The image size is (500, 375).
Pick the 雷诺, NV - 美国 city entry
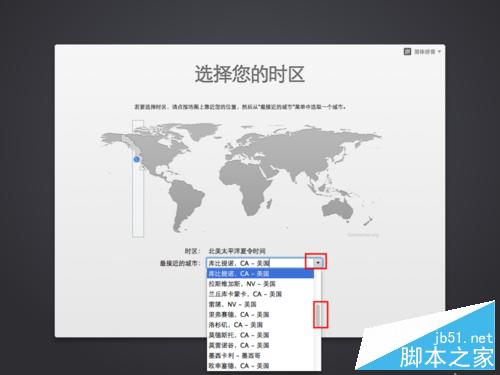pos(260,304)
